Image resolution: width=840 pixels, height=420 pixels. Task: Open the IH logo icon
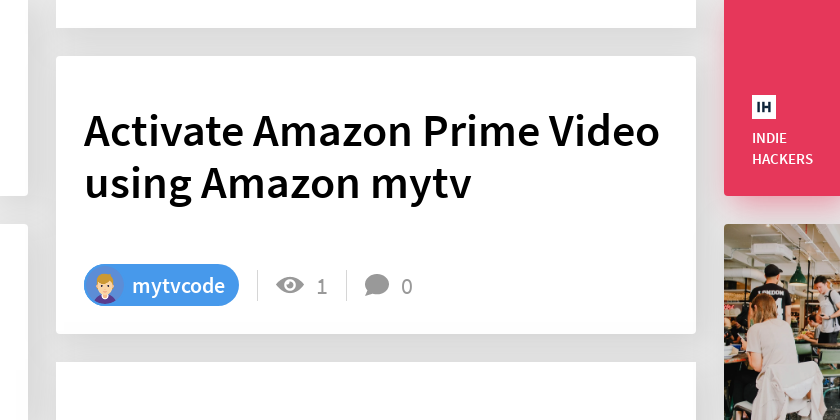pyautogui.click(x=763, y=107)
